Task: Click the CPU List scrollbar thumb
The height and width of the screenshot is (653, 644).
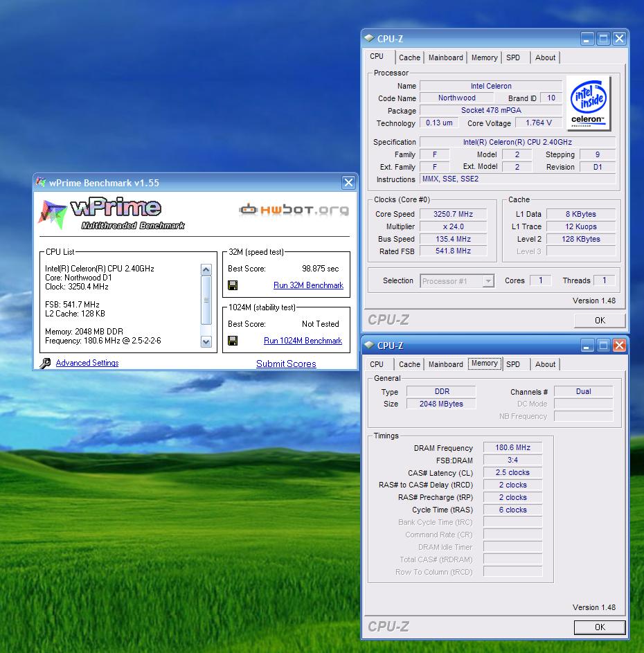Action: point(206,300)
